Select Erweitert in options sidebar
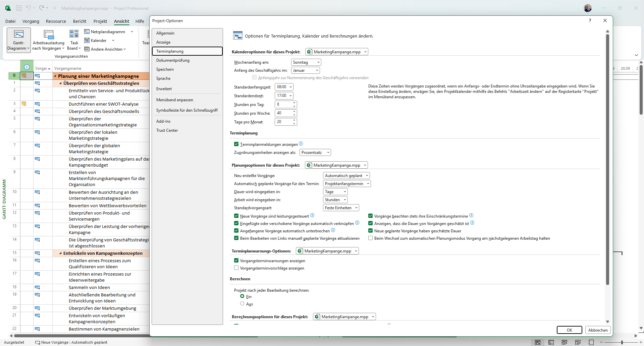This screenshot has width=644, height=346. [x=187, y=89]
